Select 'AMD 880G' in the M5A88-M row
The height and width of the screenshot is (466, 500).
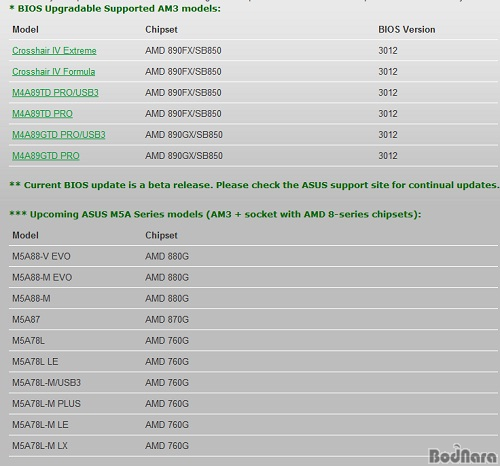167,298
